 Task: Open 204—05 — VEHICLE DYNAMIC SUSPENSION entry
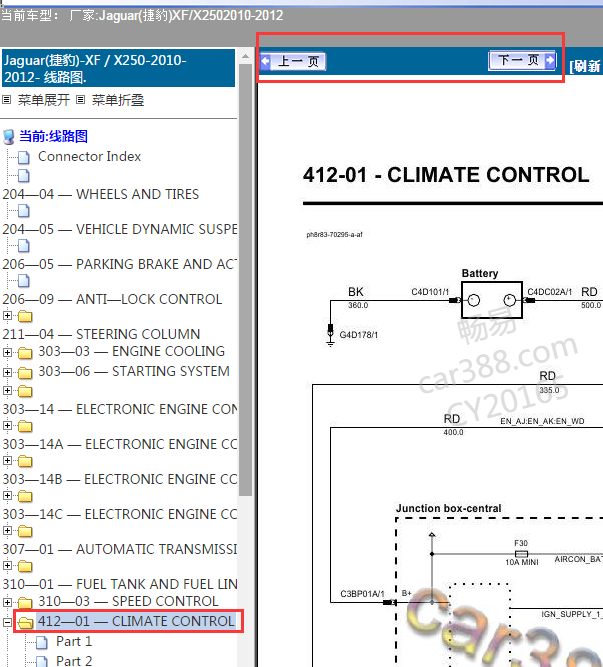(119, 229)
